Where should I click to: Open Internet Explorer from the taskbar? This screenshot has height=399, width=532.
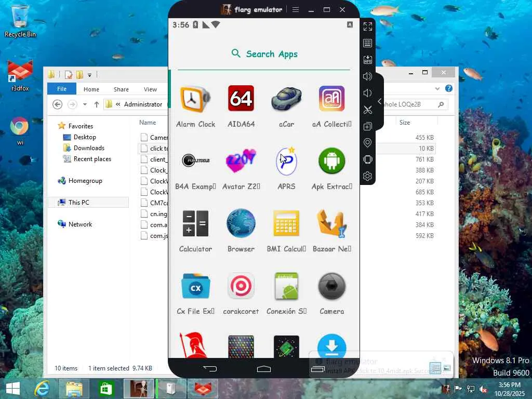click(x=42, y=389)
